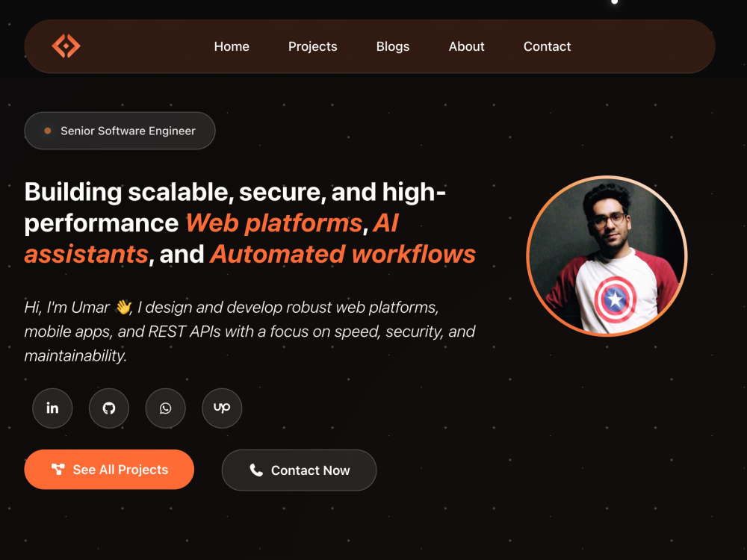Image resolution: width=747 pixels, height=560 pixels.
Task: Open the Upwork profile icon
Action: [222, 408]
